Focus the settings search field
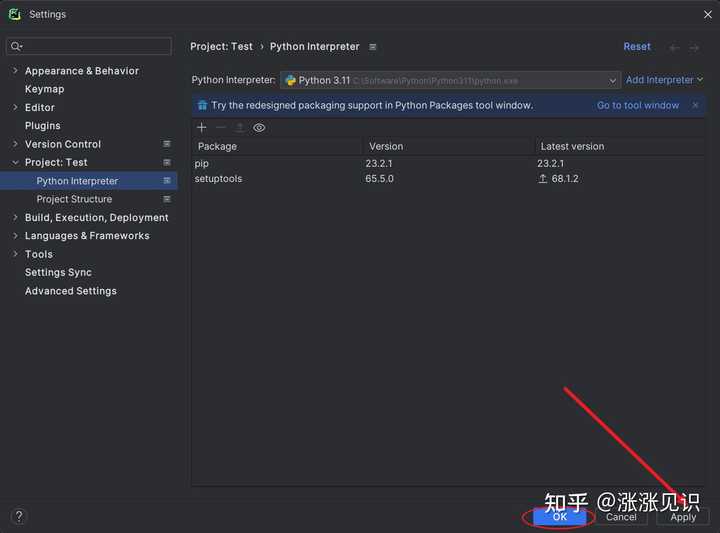The image size is (720, 533). (x=90, y=46)
